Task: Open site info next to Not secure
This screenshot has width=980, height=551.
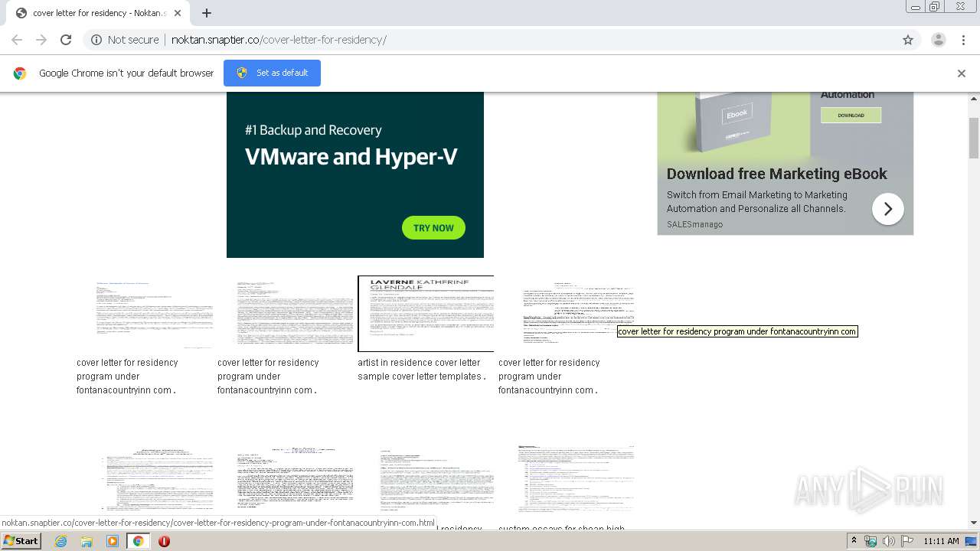Action: tap(96, 40)
